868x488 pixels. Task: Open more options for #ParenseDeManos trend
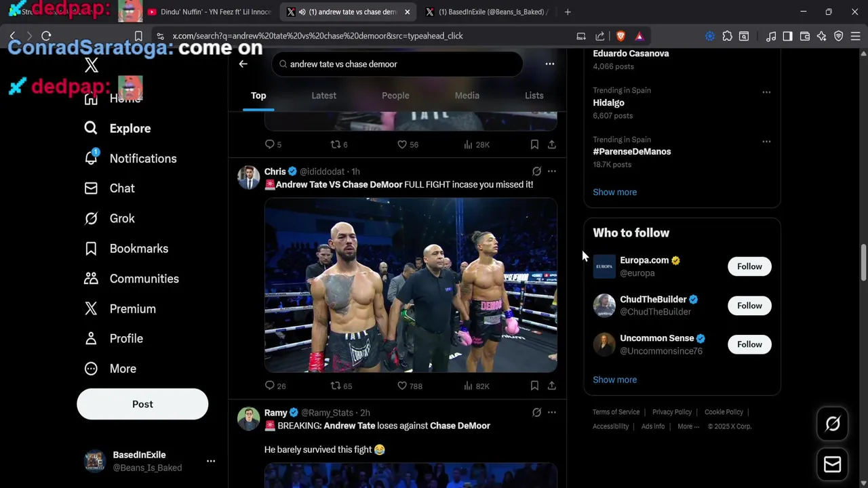[x=766, y=142]
